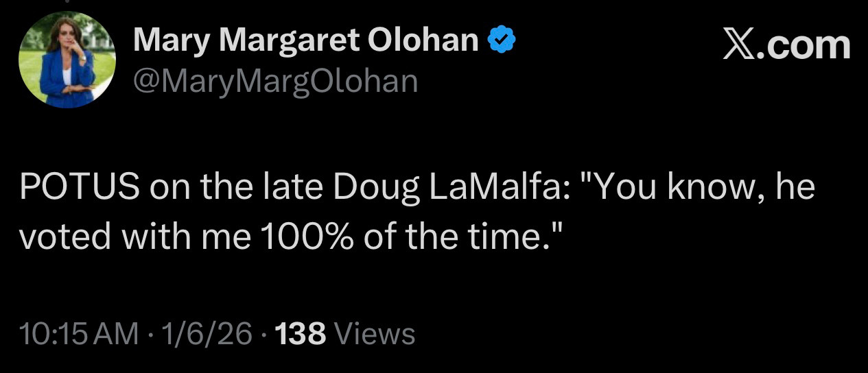868x373 pixels.
Task: Open the Mary Margaret Olohan display name
Action: [305, 41]
